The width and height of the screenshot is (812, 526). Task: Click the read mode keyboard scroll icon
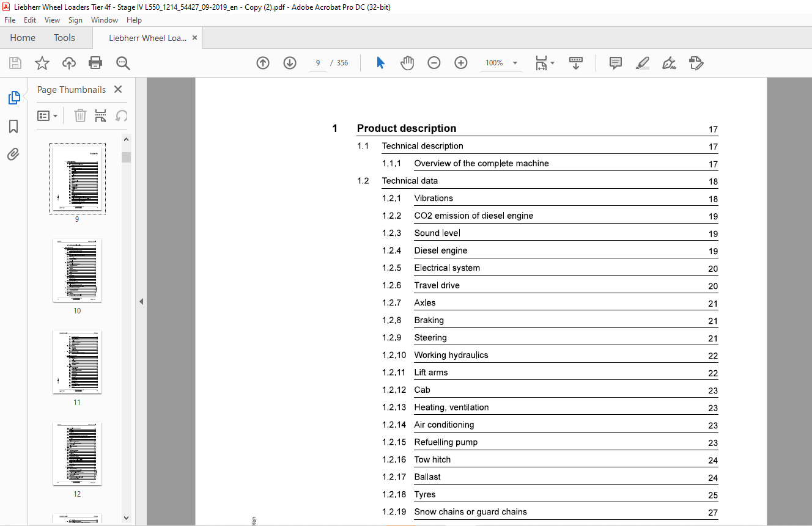coord(576,63)
